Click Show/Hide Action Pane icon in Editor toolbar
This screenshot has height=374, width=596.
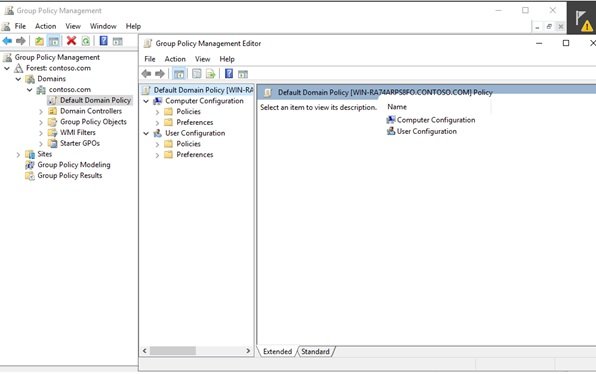click(243, 74)
